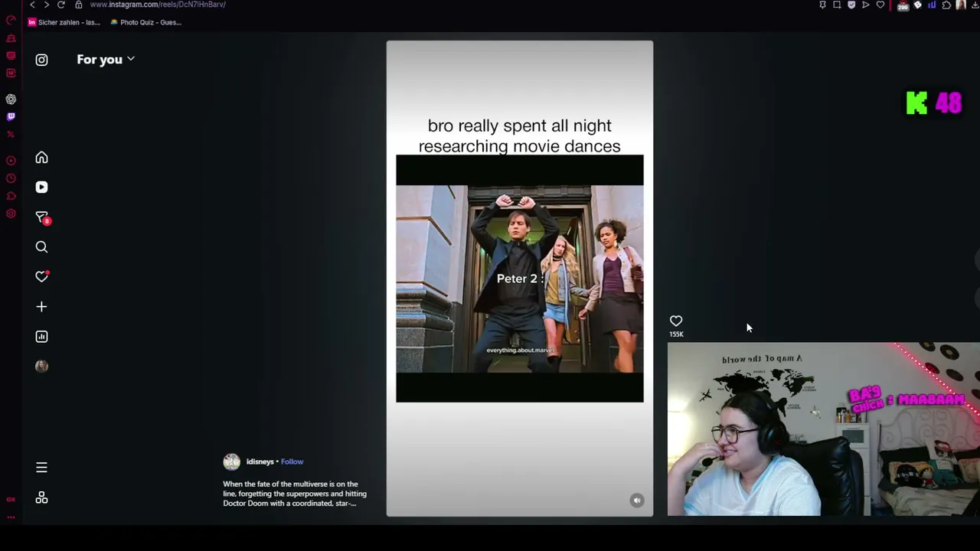Open the Instagram dashboard chart icon
Image resolution: width=980 pixels, height=551 pixels.
[41, 337]
